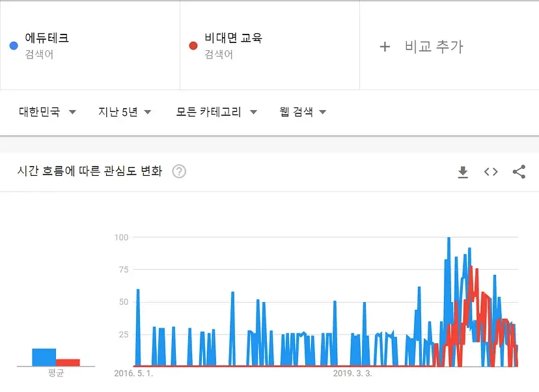Edit the 비대면 교육 search term
Viewport: 539px width, 392px height.
pyautogui.click(x=234, y=38)
